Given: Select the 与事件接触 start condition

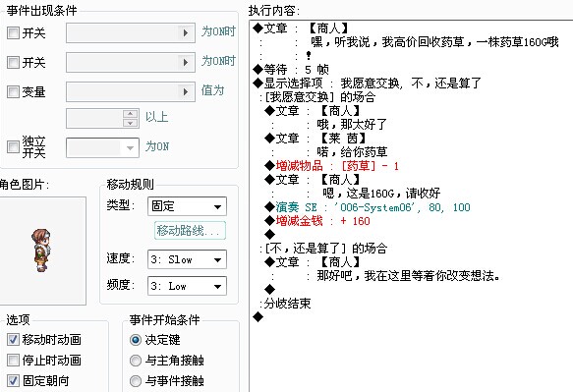Looking at the screenshot, I should pos(136,381).
